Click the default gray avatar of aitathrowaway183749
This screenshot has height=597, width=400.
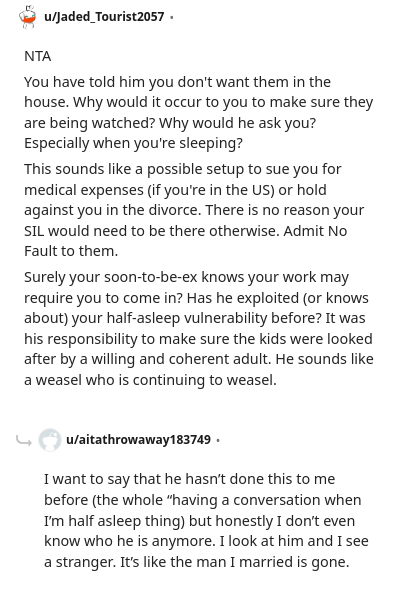tap(50, 440)
